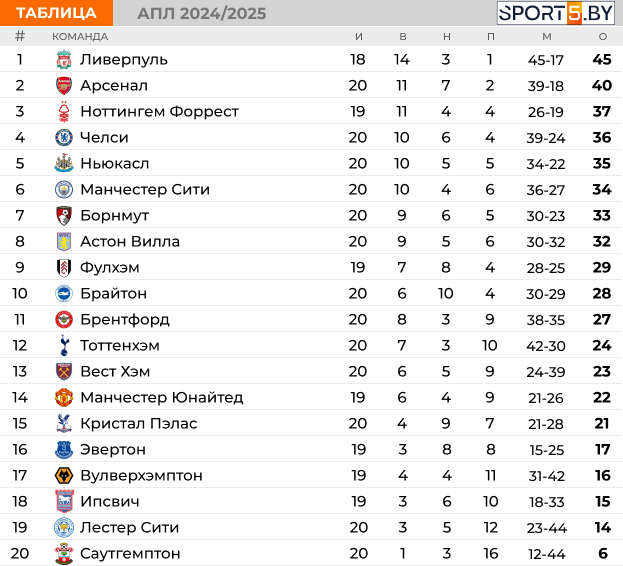Screen dimensions: 623x566
Task: Open the Ноттингем Форрест team name
Action: tap(159, 112)
